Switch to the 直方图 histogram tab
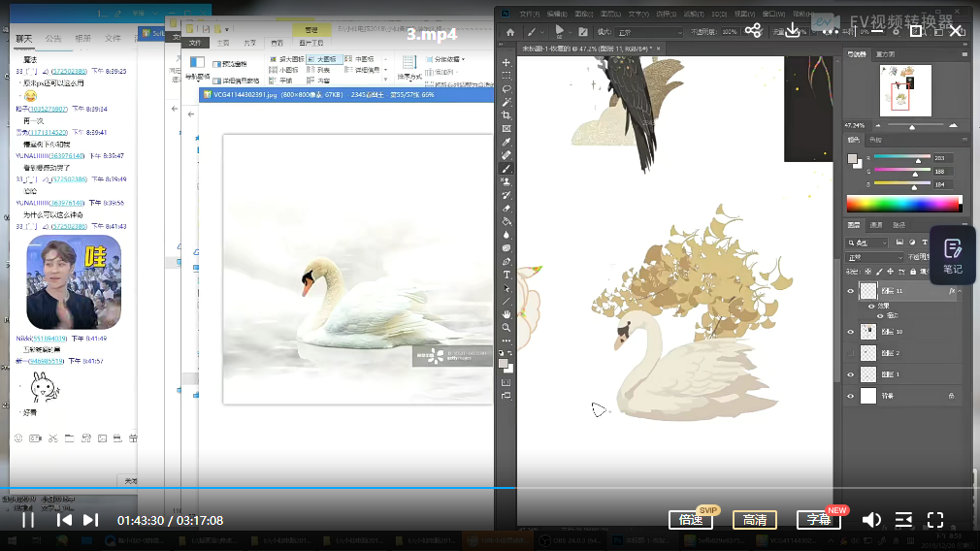This screenshot has width=980, height=551. point(885,54)
